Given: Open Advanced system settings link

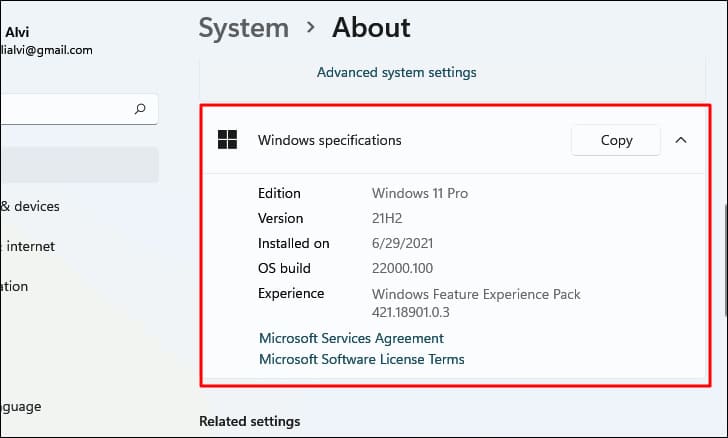Looking at the screenshot, I should pos(396,72).
